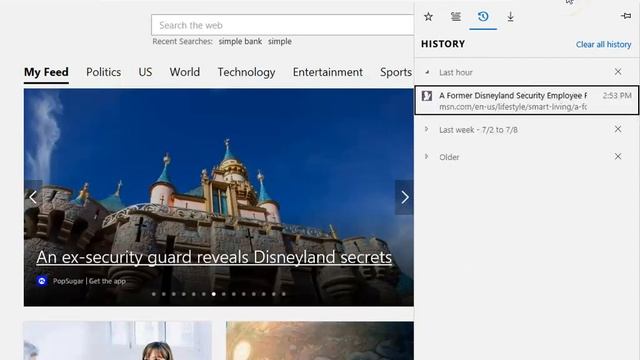Click Clear all history link
The width and height of the screenshot is (640, 360).
coord(603,44)
